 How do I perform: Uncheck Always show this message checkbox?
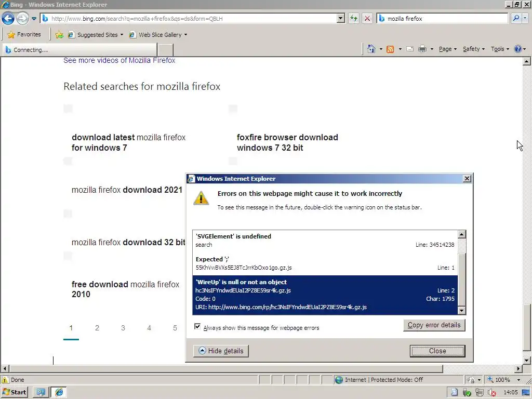[197, 326]
